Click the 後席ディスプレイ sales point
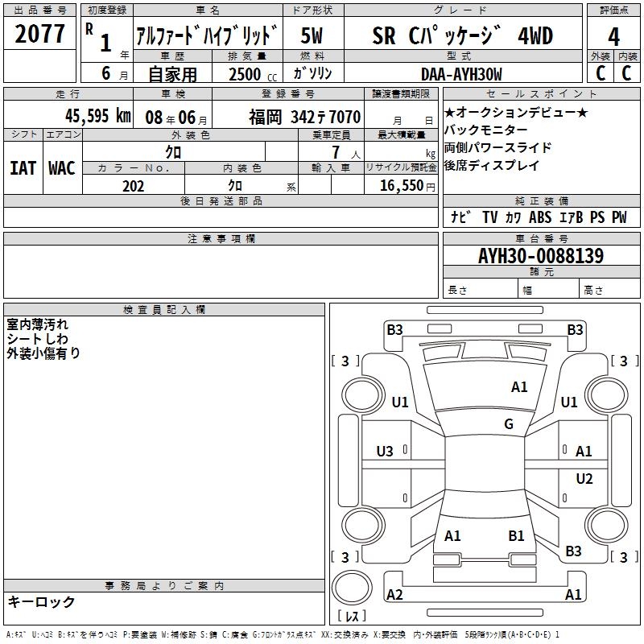 pos(492,165)
